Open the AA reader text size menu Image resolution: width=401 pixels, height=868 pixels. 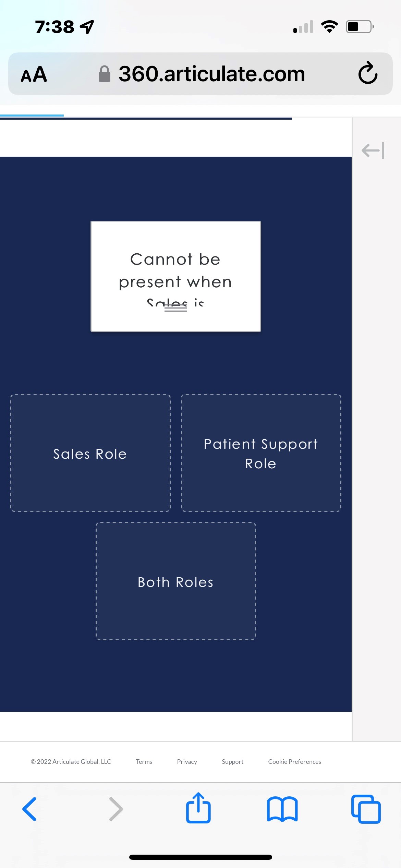(x=34, y=74)
